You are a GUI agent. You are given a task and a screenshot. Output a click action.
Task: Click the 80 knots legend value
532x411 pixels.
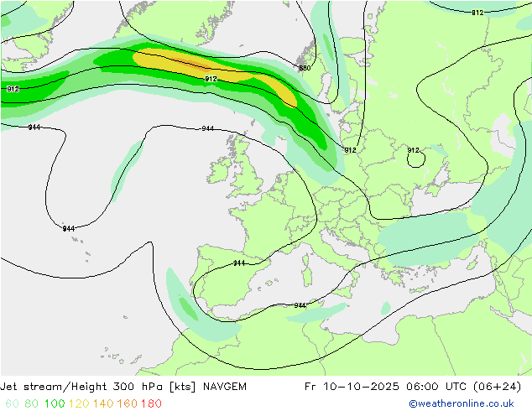32,403
